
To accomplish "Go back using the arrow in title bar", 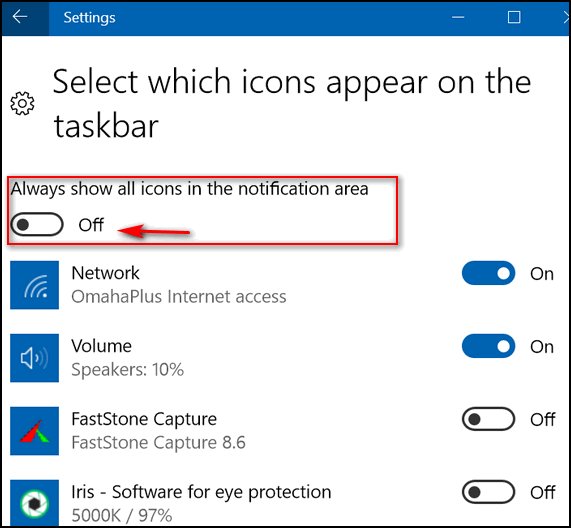I will click(x=20, y=17).
